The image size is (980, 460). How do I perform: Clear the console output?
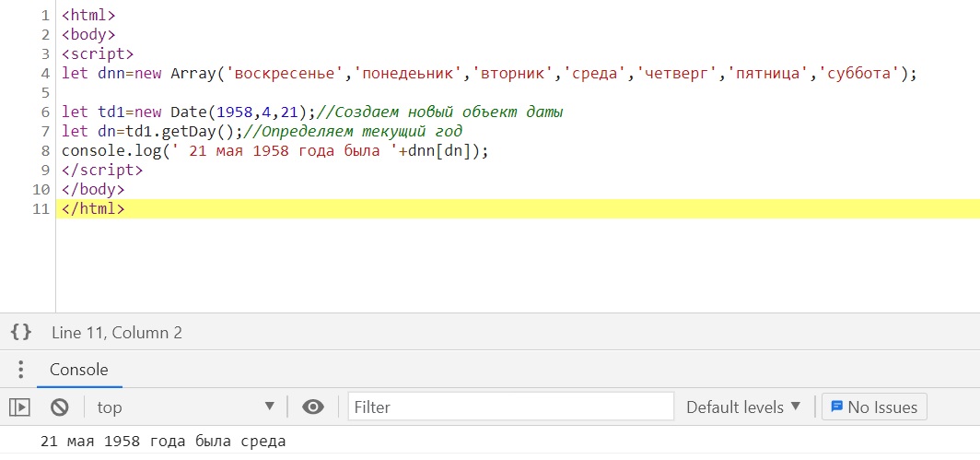click(x=60, y=407)
